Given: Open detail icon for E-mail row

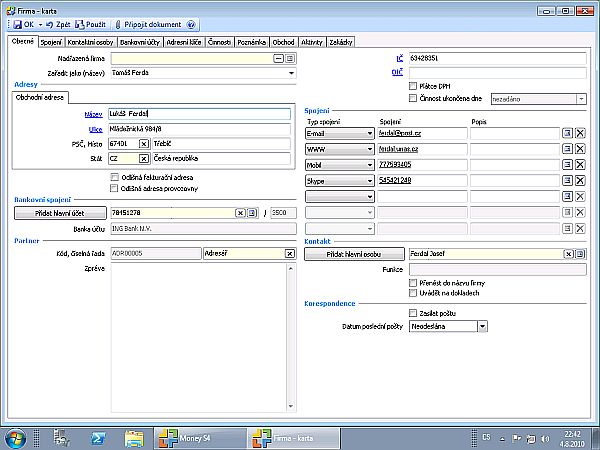Looking at the screenshot, I should tap(567, 133).
